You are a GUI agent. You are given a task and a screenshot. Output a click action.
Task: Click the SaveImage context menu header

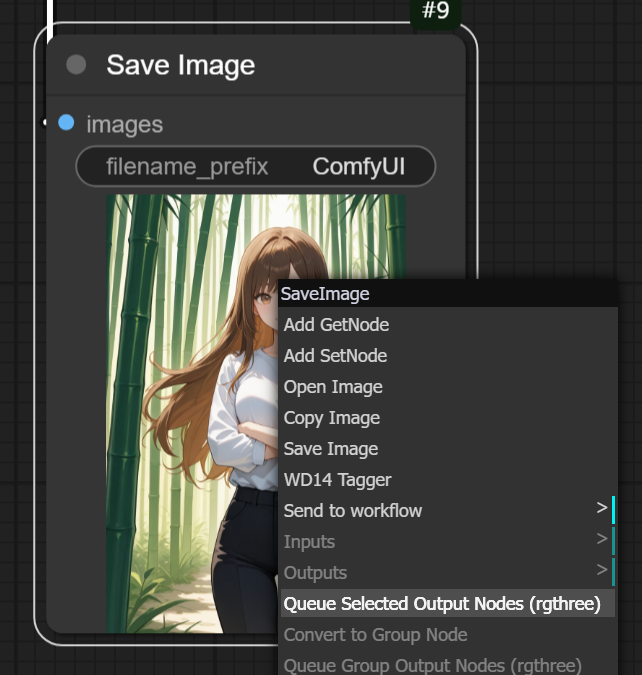tap(448, 294)
